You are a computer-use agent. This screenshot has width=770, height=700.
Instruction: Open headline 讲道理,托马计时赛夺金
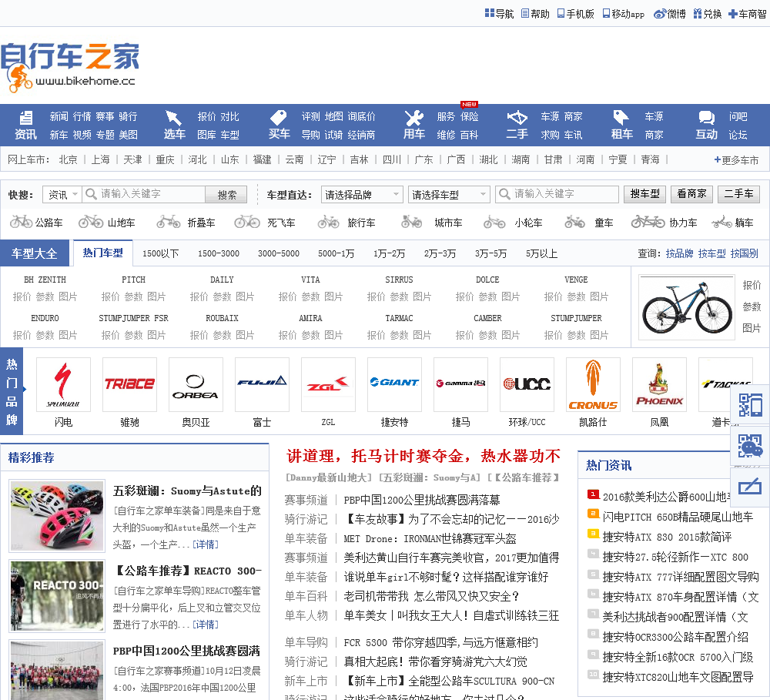(423, 457)
